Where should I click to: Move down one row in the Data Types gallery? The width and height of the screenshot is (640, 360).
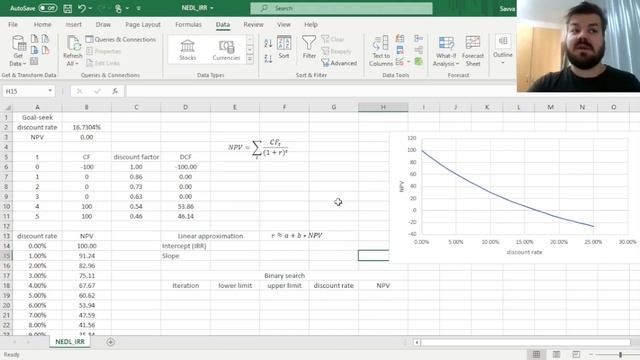[250, 49]
